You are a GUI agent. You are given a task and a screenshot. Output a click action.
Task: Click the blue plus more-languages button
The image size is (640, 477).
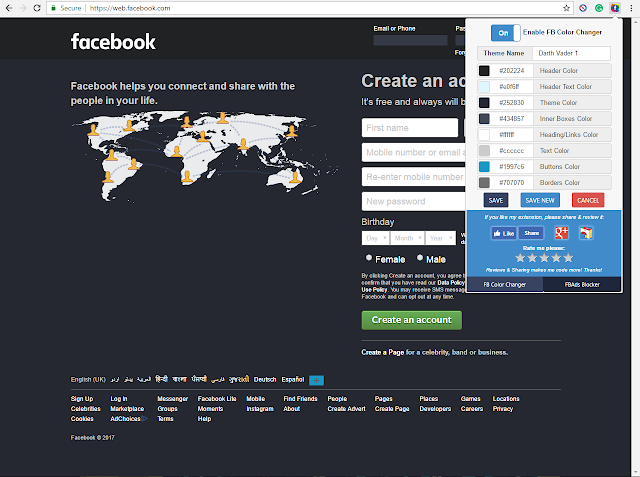[316, 380]
